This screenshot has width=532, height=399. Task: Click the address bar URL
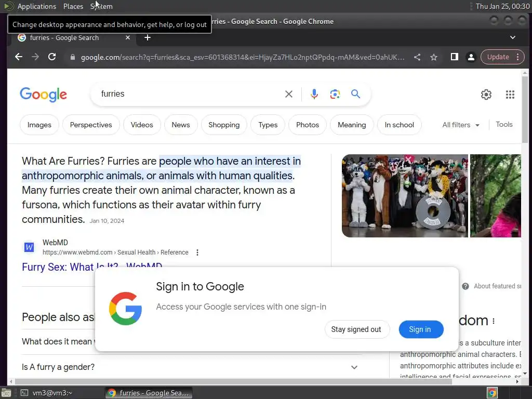tap(242, 57)
